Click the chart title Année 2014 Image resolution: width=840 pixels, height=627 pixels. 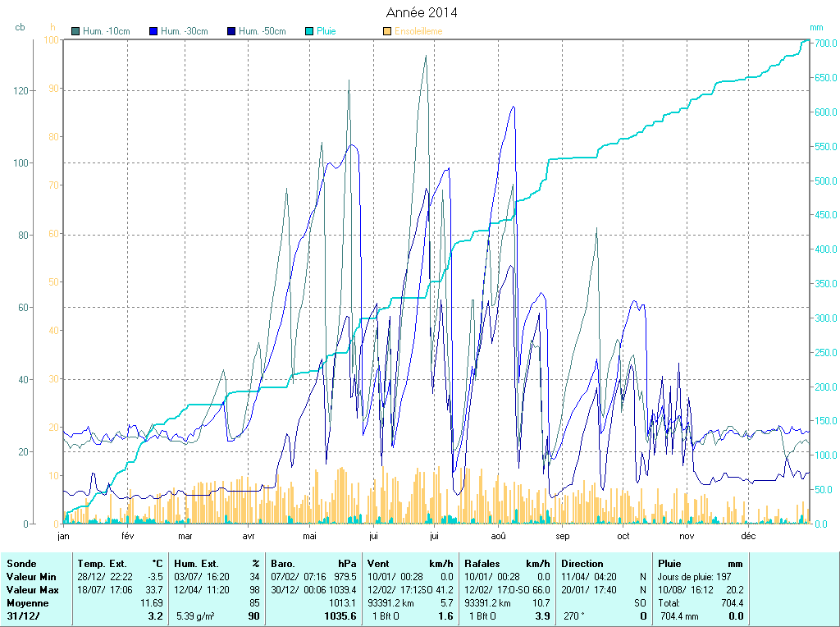[x=422, y=12]
